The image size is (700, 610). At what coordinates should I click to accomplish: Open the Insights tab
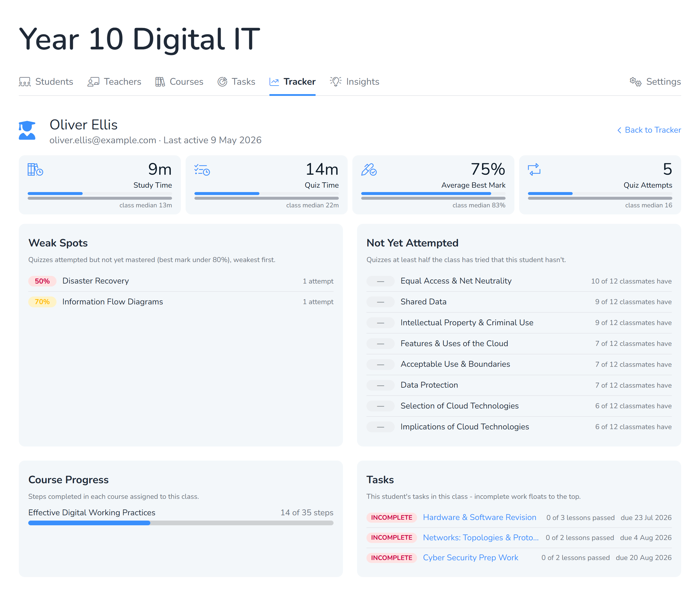(x=354, y=82)
